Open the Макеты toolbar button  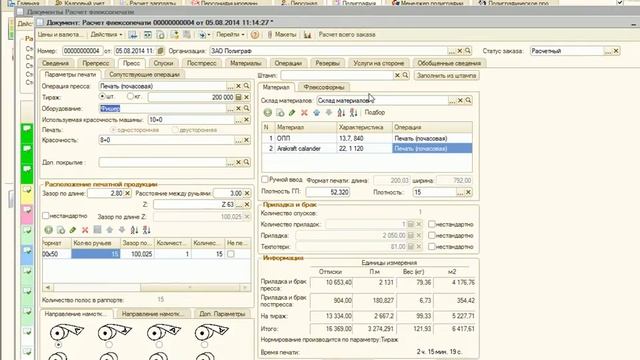coord(282,35)
